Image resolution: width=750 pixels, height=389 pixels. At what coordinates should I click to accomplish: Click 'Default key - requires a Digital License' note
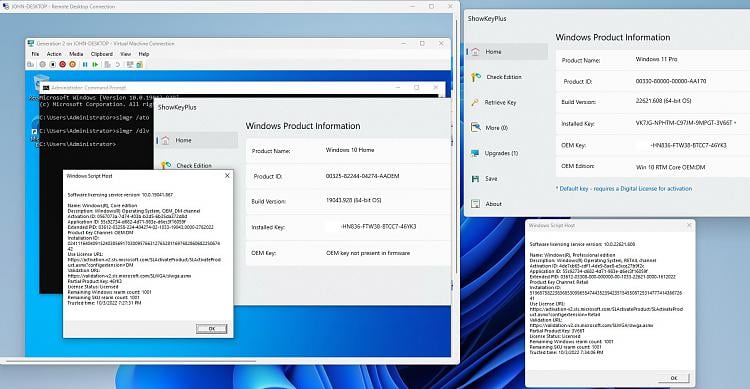click(624, 189)
